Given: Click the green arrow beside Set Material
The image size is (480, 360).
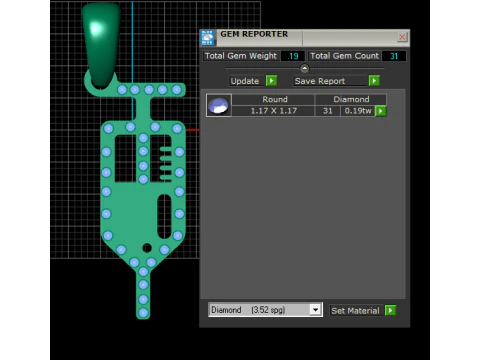Looking at the screenshot, I should click(x=390, y=310).
